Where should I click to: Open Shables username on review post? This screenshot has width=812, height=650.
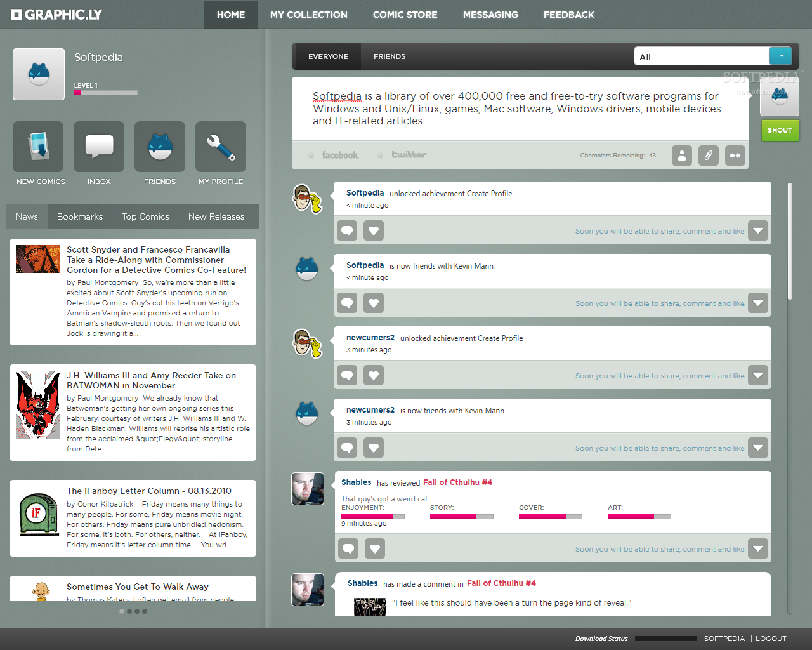pos(357,482)
